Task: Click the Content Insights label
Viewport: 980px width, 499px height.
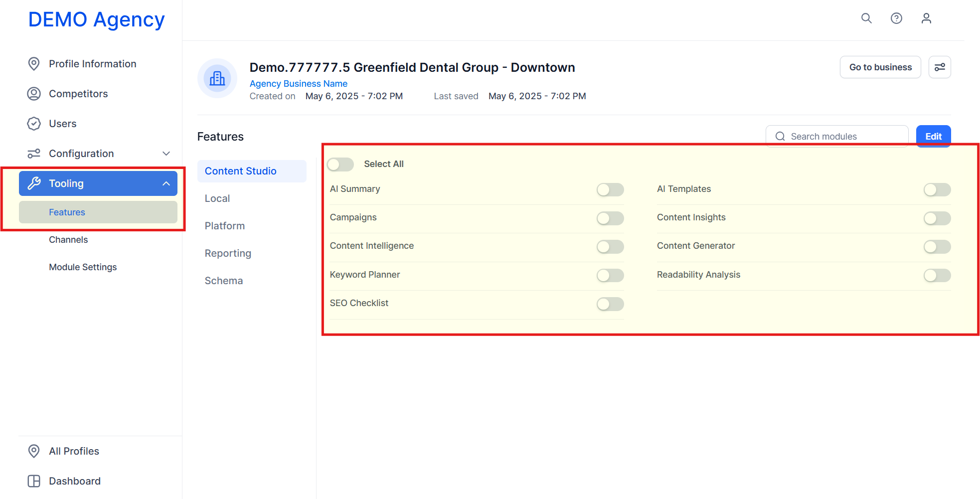Action: pos(691,217)
